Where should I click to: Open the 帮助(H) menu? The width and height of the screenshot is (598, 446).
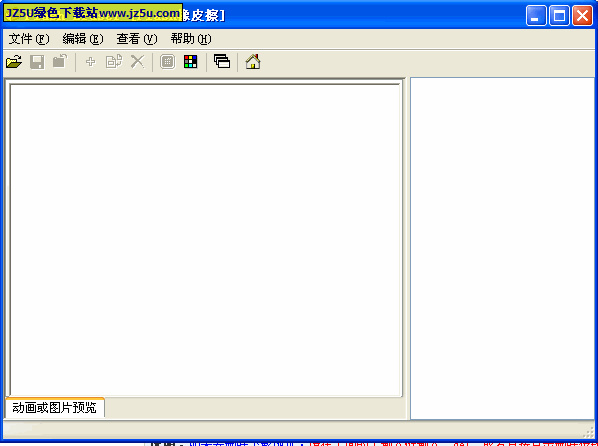[x=191, y=39]
